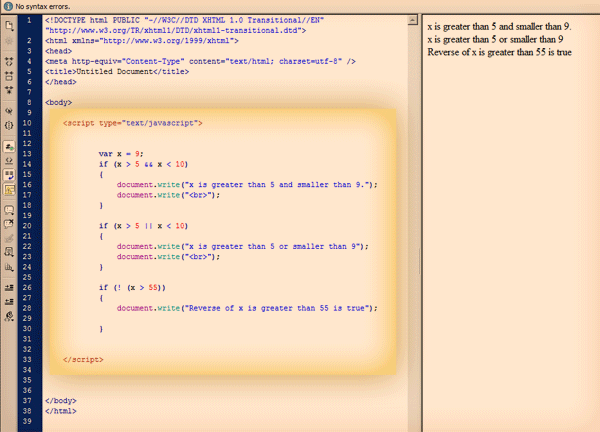Click the '</body>' closing tag line

61,401
